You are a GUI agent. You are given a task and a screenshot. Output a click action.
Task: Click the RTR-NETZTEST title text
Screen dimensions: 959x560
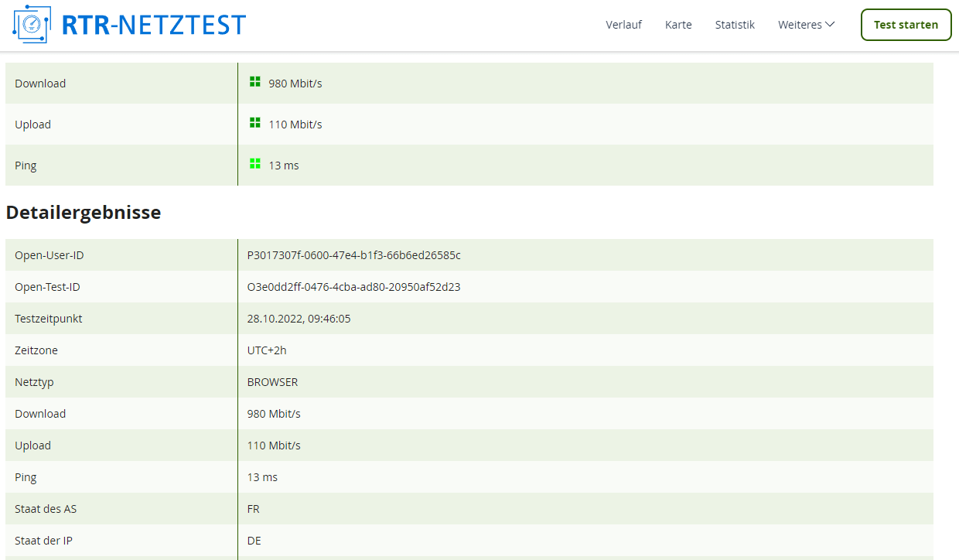[x=153, y=25]
